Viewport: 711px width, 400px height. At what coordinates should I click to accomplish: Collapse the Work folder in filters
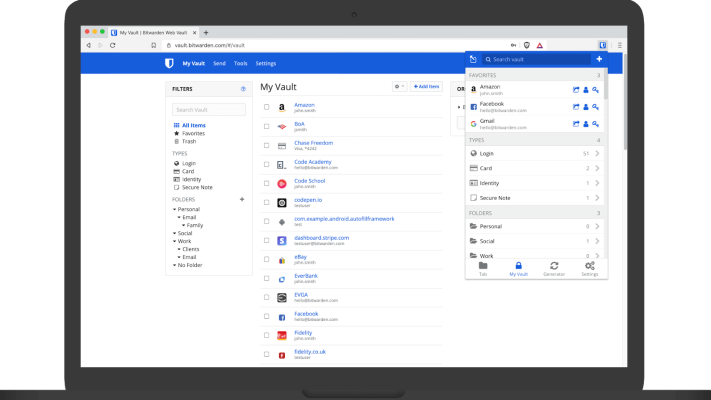pos(175,241)
